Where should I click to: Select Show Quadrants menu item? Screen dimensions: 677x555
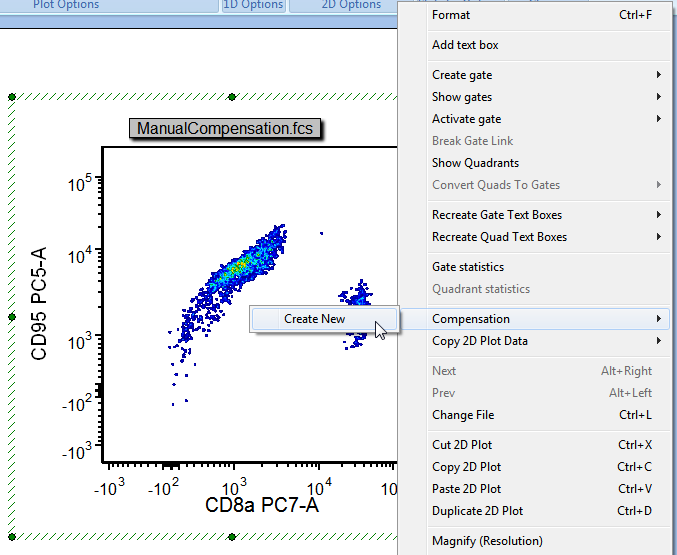click(475, 163)
